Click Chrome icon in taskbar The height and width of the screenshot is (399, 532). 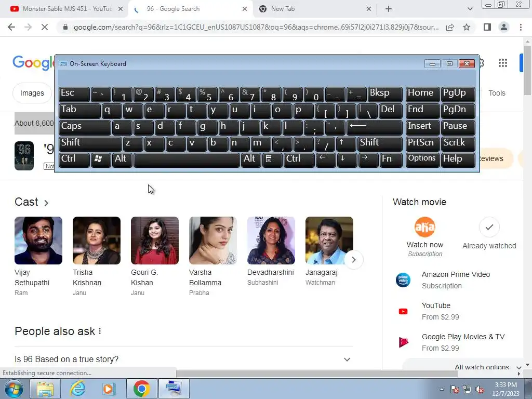[x=141, y=389]
